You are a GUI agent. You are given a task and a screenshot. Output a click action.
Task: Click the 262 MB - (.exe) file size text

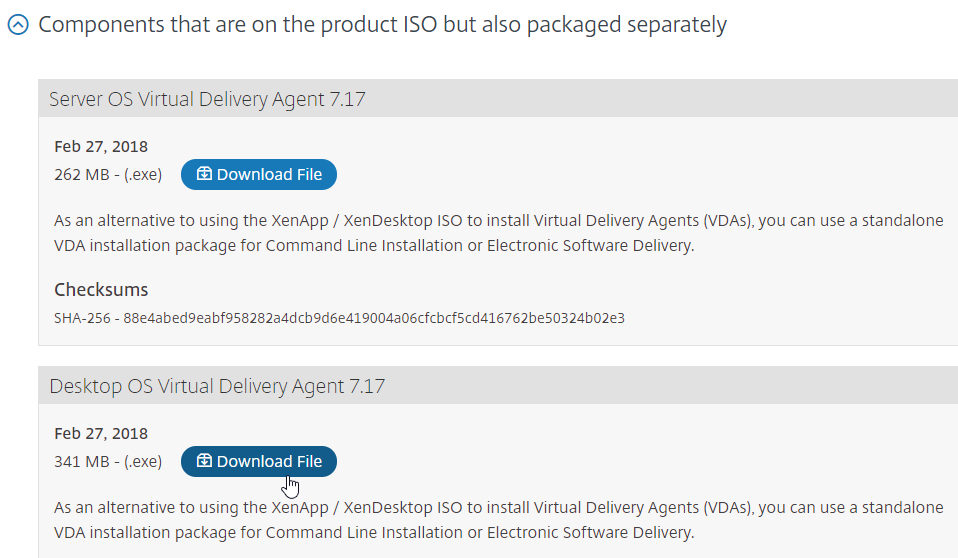(x=108, y=175)
